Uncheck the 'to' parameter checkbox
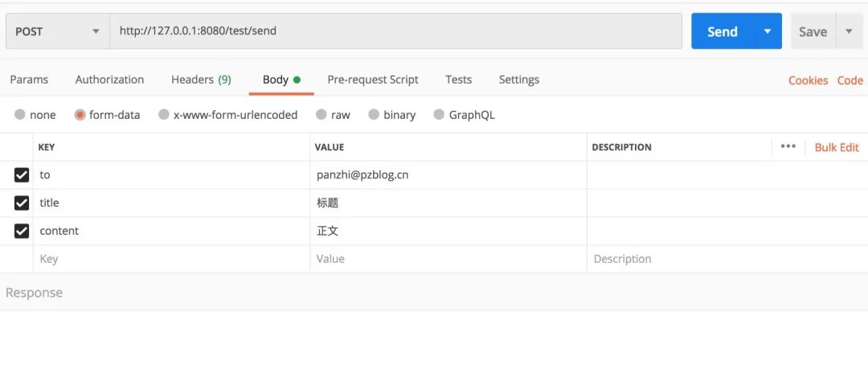The width and height of the screenshot is (868, 365). (x=22, y=174)
